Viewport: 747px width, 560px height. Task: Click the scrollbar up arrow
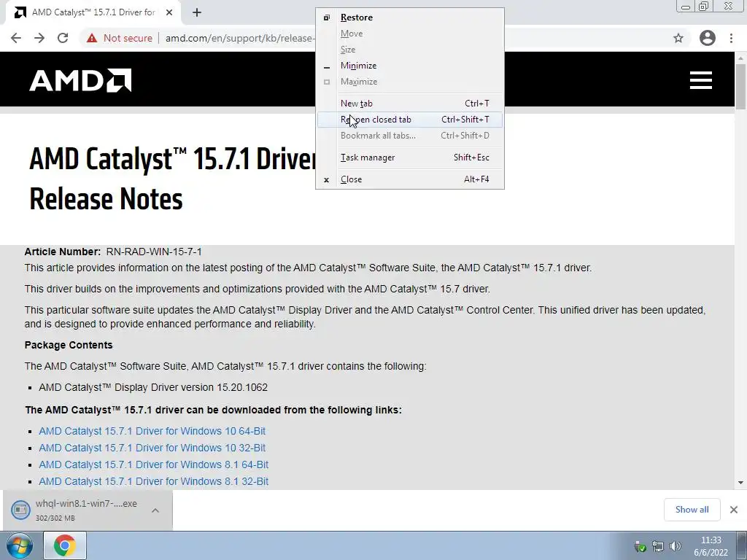[740, 58]
